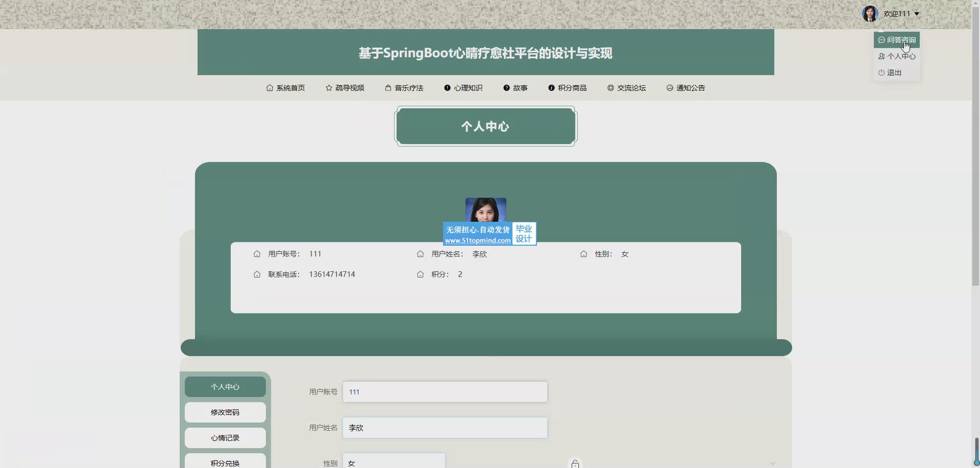Click the icon beside 交流论坛
This screenshot has height=468, width=980.
(610, 88)
